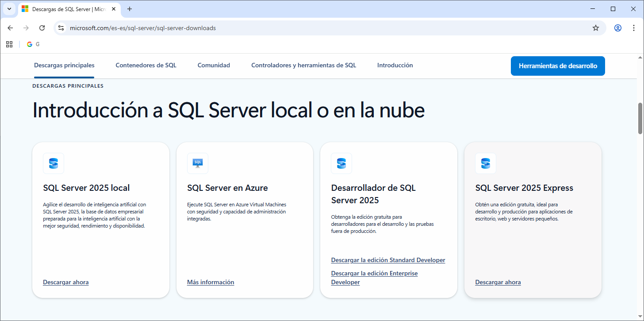Open the apps grid in bookmarks bar

(x=9, y=44)
